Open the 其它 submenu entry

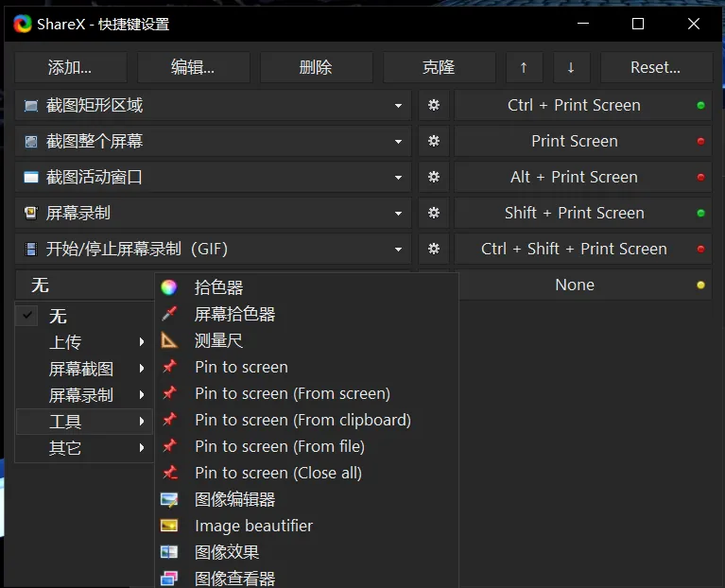[85, 447]
